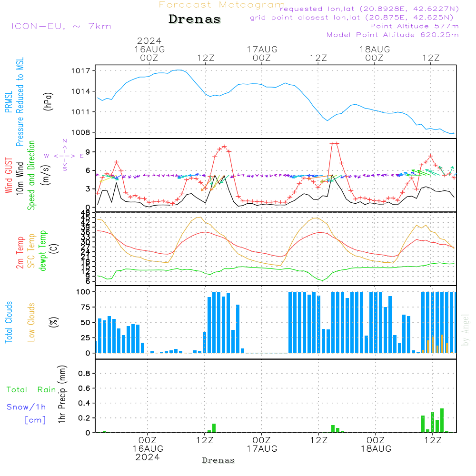This screenshot has width=476, height=476.
Task: Click '18AUG' date on the bottom time axis
Action: coord(376,449)
